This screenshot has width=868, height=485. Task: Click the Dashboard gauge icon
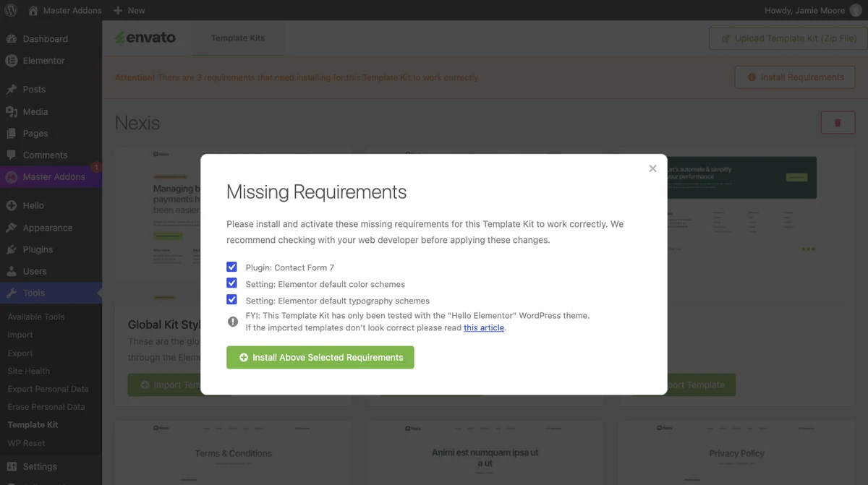(x=12, y=39)
